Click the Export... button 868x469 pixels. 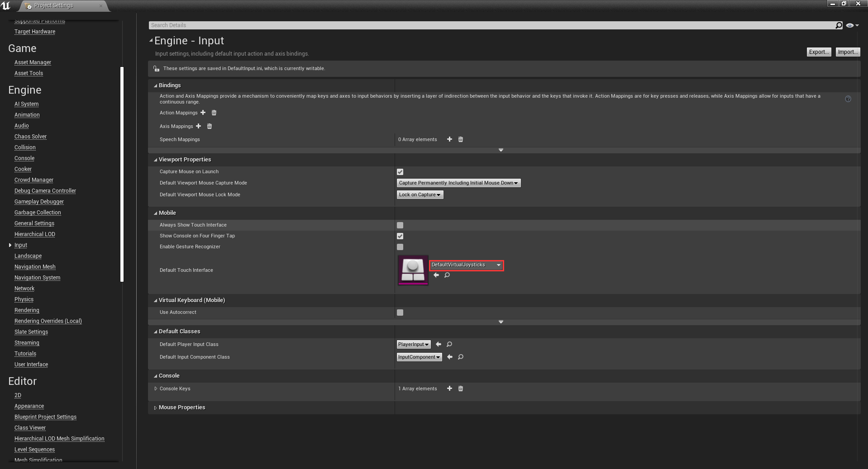pyautogui.click(x=819, y=52)
